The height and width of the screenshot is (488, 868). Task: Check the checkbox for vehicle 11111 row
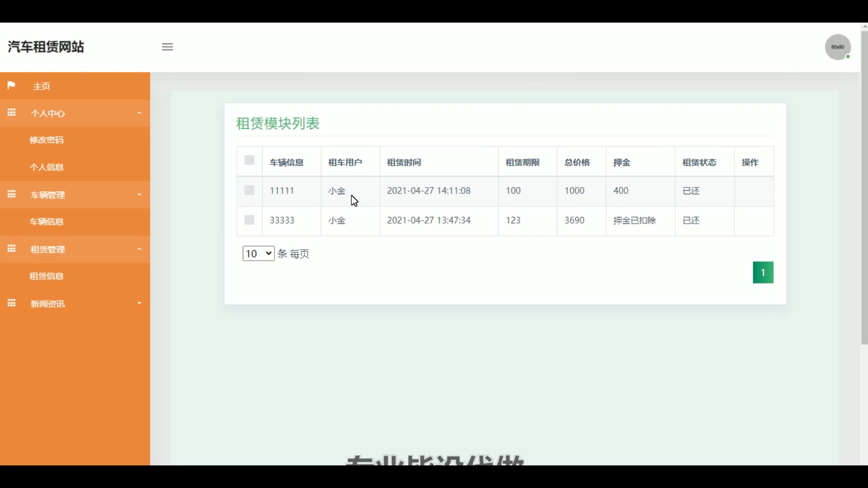pyautogui.click(x=249, y=191)
